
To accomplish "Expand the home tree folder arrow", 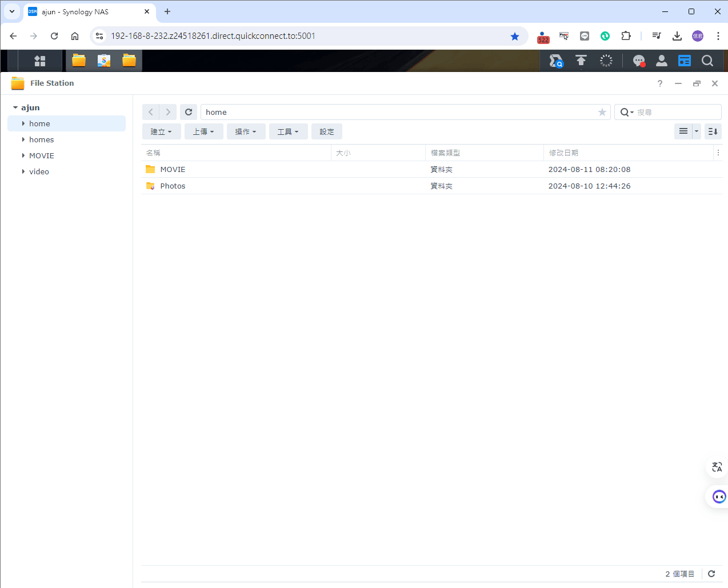I will [x=23, y=123].
